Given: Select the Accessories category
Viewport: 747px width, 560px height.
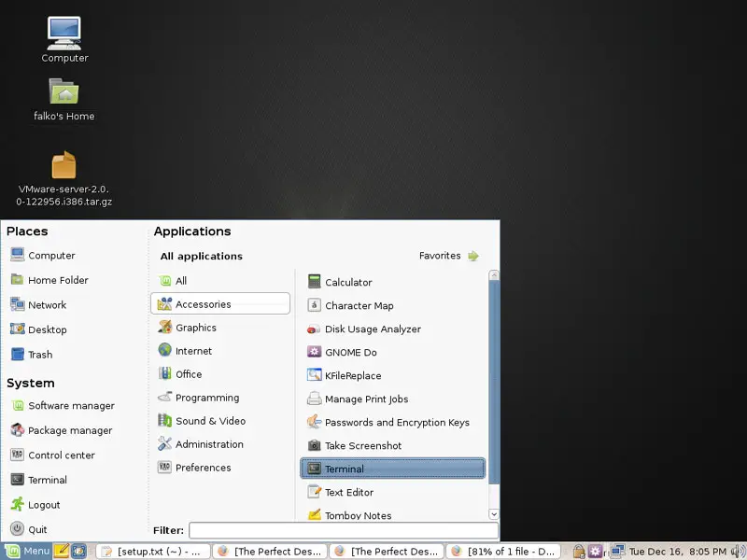Looking at the screenshot, I should point(220,304).
